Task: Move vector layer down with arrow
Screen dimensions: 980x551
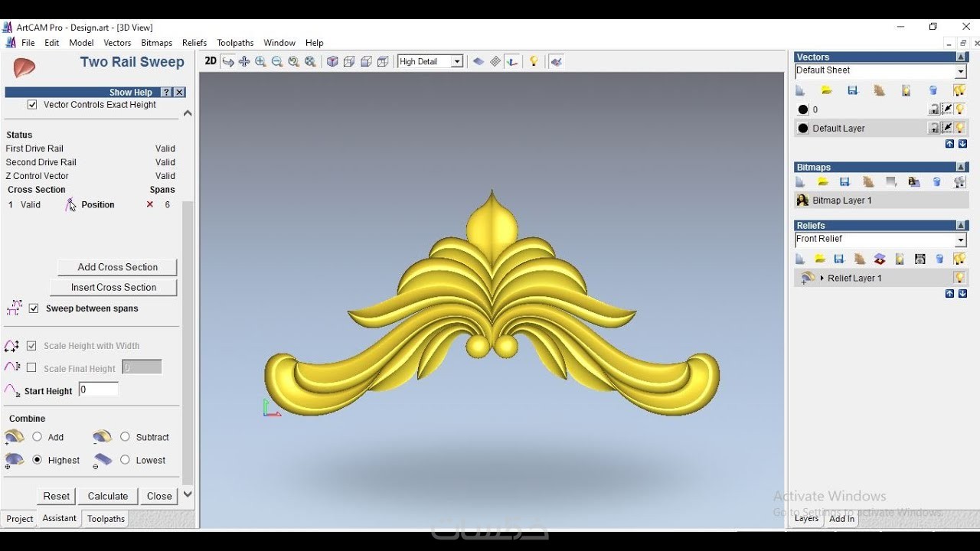Action: [x=962, y=144]
